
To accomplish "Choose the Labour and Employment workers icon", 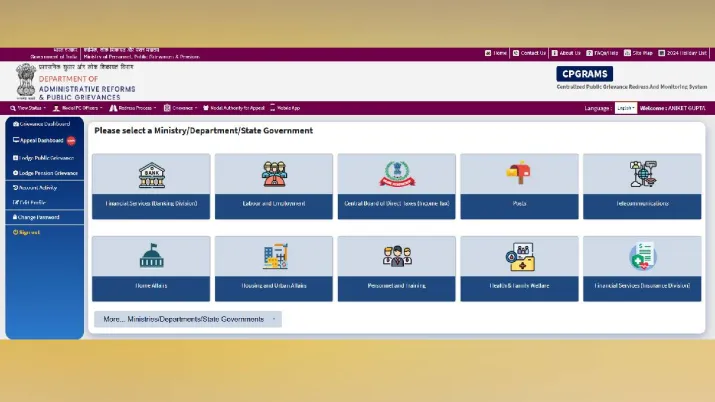I will point(274,174).
